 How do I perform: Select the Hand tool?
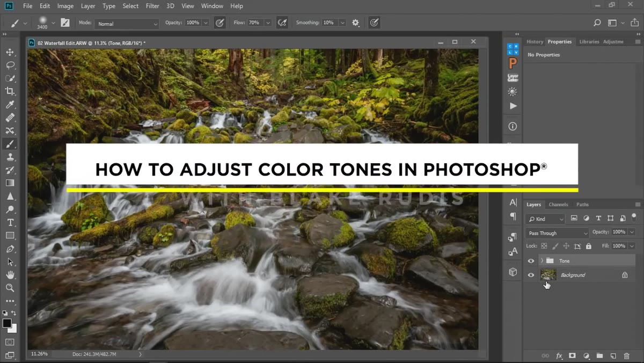[x=10, y=275]
